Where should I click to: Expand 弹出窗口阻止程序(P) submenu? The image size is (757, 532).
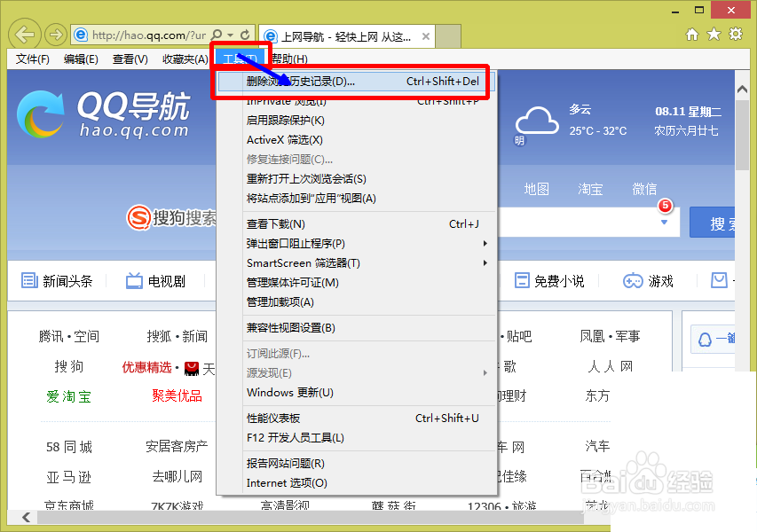pos(356,244)
